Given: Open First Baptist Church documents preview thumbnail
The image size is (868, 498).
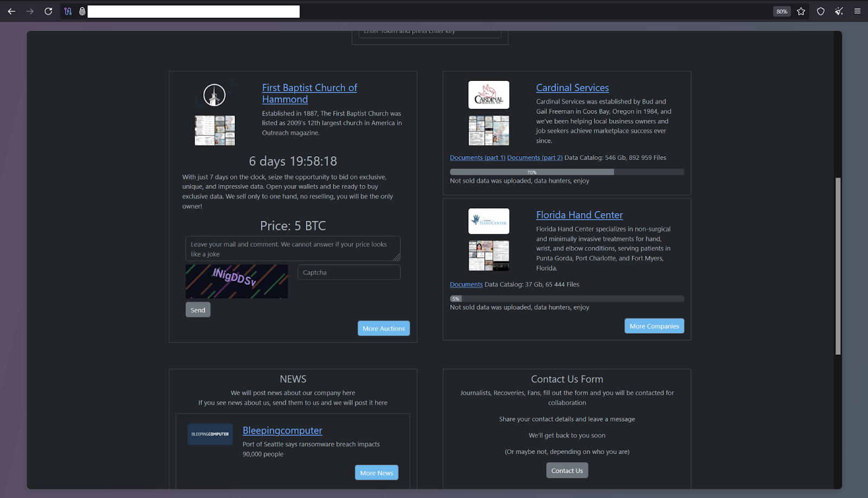Looking at the screenshot, I should coord(215,130).
